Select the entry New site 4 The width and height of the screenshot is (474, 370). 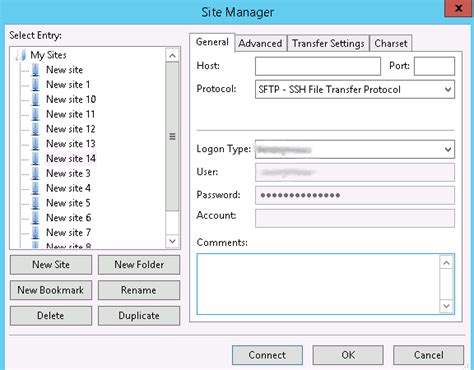pyautogui.click(x=68, y=188)
